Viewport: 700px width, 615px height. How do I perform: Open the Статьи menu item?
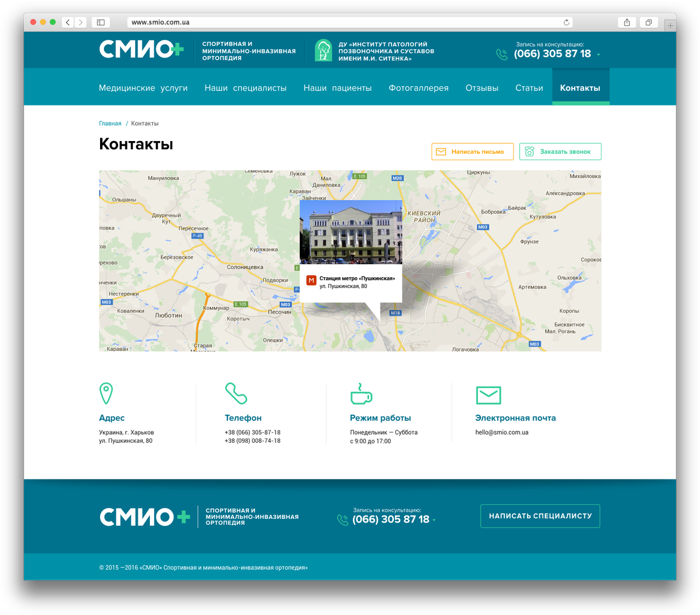(529, 88)
